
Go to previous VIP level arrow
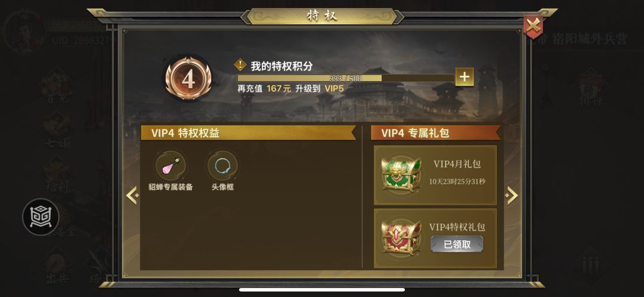pyautogui.click(x=132, y=196)
